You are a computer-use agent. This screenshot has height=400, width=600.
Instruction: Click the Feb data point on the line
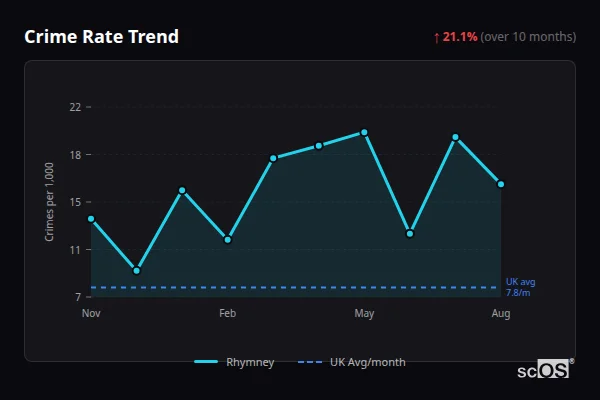[x=228, y=240]
